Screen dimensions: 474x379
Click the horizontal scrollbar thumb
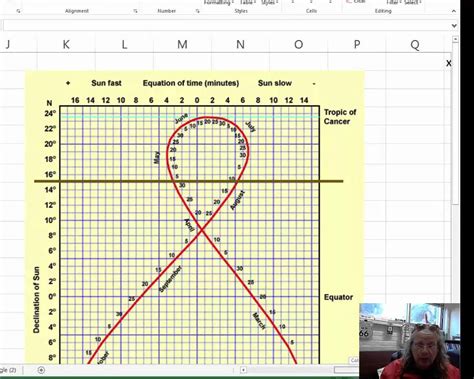coord(347,370)
